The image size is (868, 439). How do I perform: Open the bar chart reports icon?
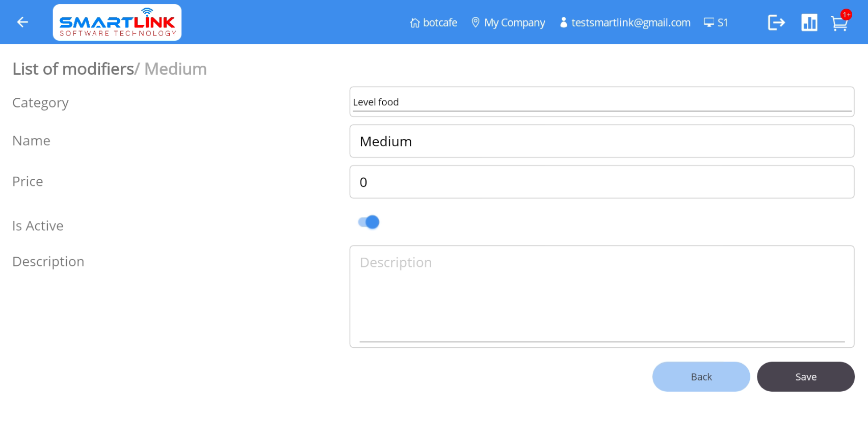(x=809, y=22)
